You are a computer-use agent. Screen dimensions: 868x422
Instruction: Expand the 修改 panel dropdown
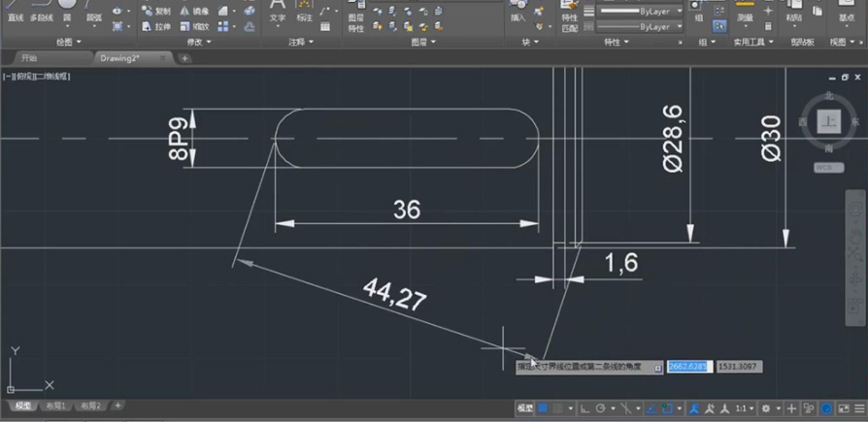(199, 42)
